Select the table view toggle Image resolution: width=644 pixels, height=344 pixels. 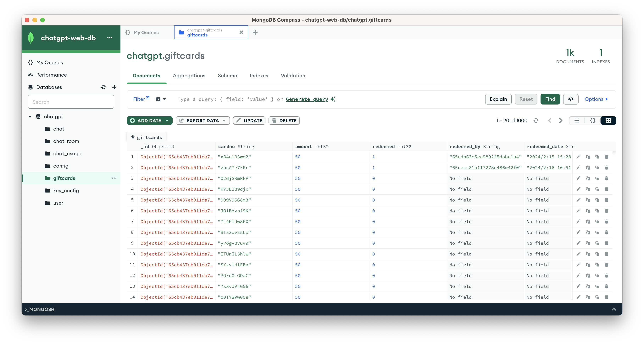tap(608, 121)
